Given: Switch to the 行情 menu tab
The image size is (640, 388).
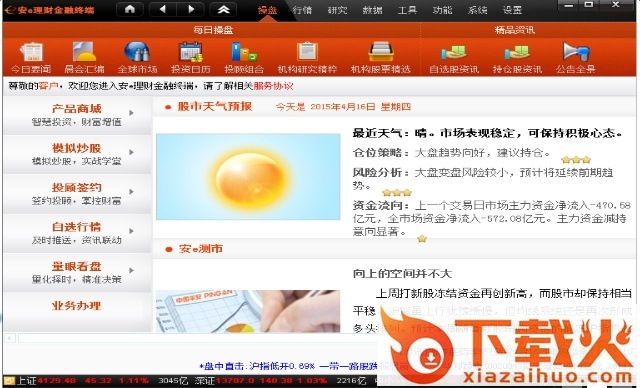Looking at the screenshot, I should click(302, 10).
